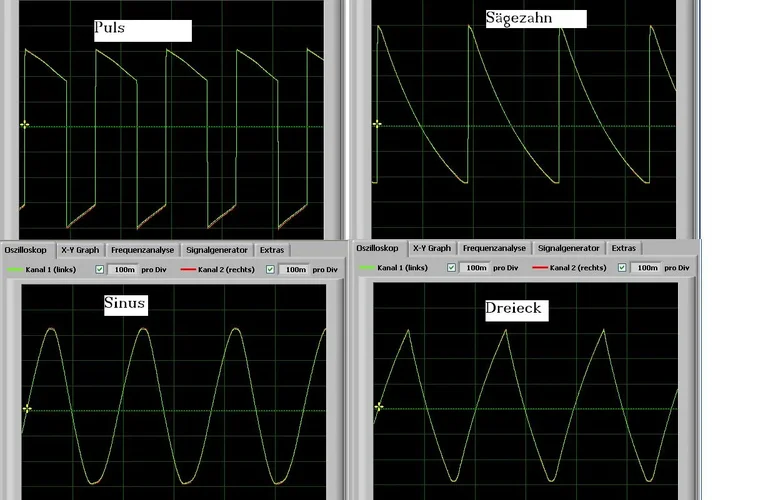Click the yellow zero marker in the Sinus plot

[26, 409]
